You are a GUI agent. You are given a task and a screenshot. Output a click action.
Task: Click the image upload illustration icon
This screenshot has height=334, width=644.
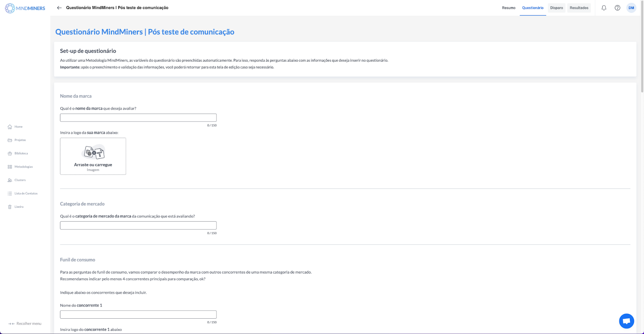93,152
